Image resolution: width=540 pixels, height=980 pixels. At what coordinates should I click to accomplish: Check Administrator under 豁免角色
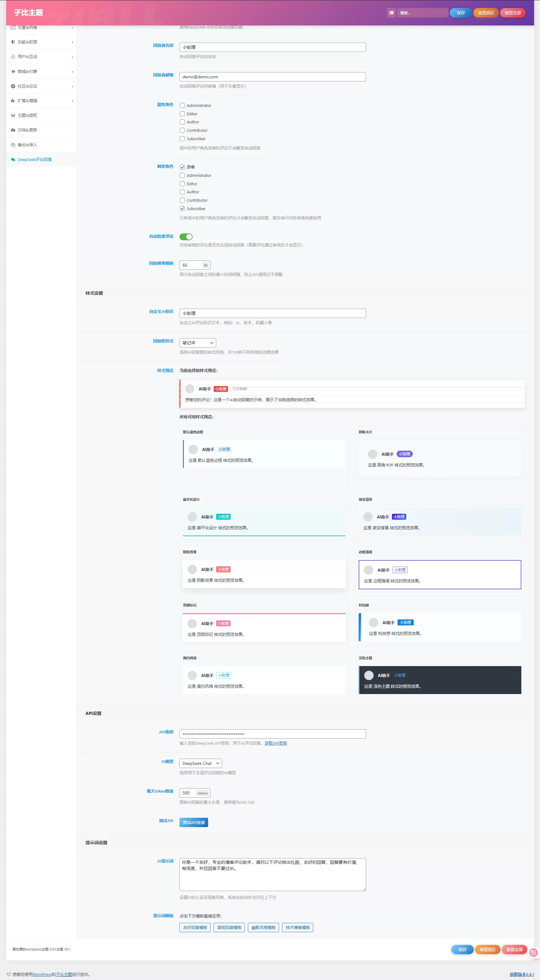coord(182,105)
